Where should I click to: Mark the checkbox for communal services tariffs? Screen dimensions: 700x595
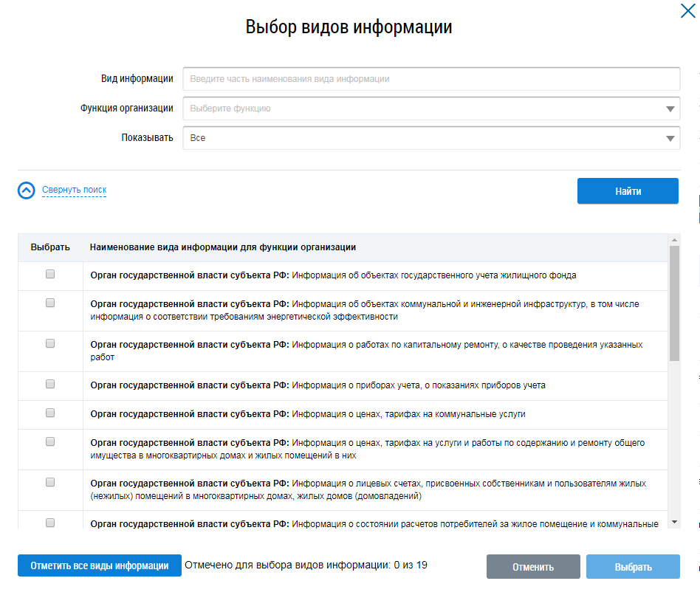(50, 413)
